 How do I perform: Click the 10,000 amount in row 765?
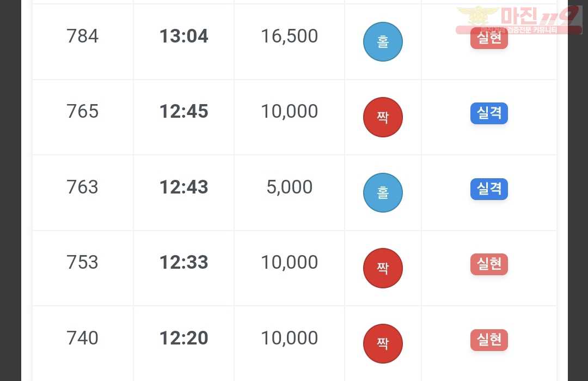point(289,112)
